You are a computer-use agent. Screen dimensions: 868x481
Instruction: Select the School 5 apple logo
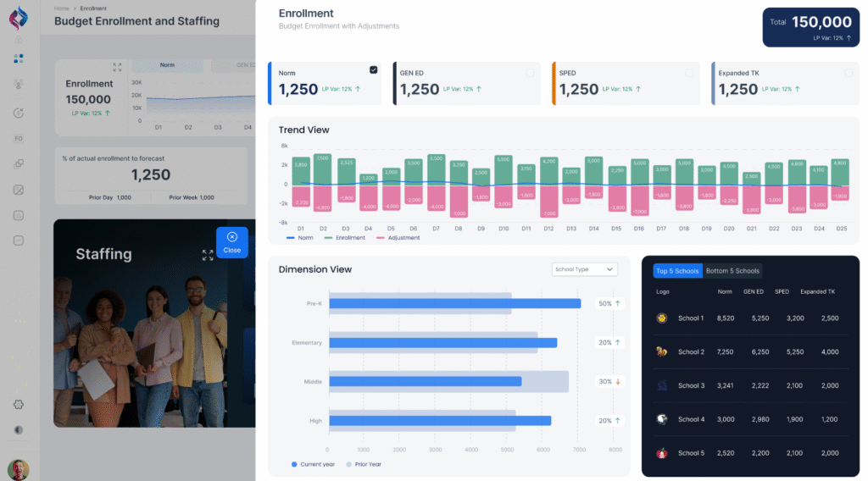(662, 453)
